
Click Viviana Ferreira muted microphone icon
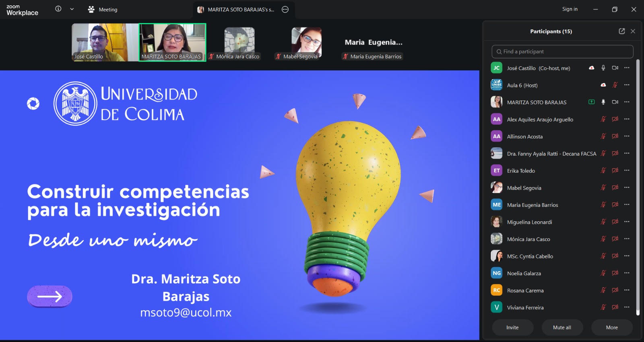point(603,307)
